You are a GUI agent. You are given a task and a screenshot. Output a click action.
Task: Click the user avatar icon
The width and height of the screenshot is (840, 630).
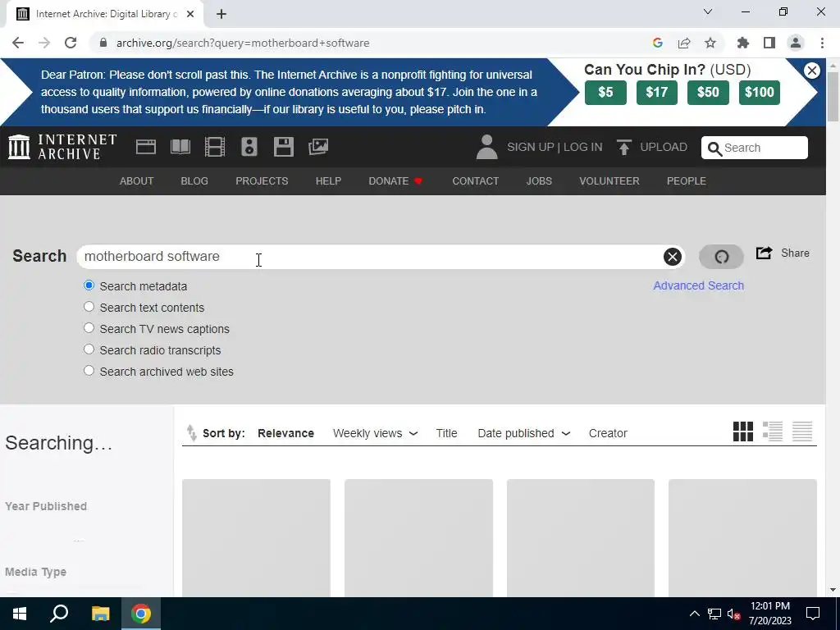coord(486,147)
